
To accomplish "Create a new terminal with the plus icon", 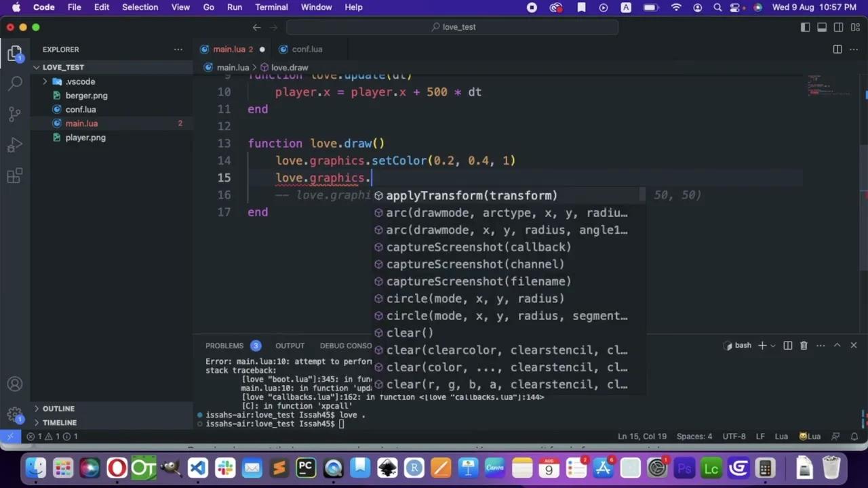I will coord(762,346).
